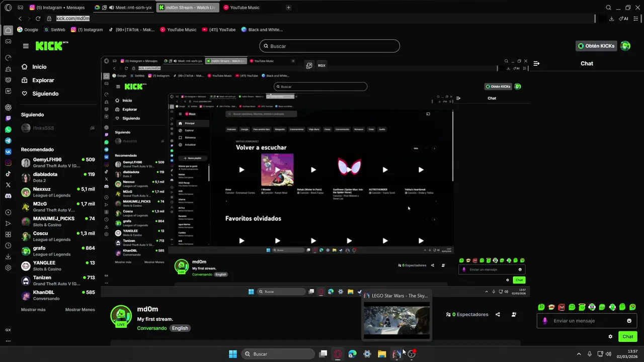
Task: Open recommended channel diabladota
Action: (58, 177)
